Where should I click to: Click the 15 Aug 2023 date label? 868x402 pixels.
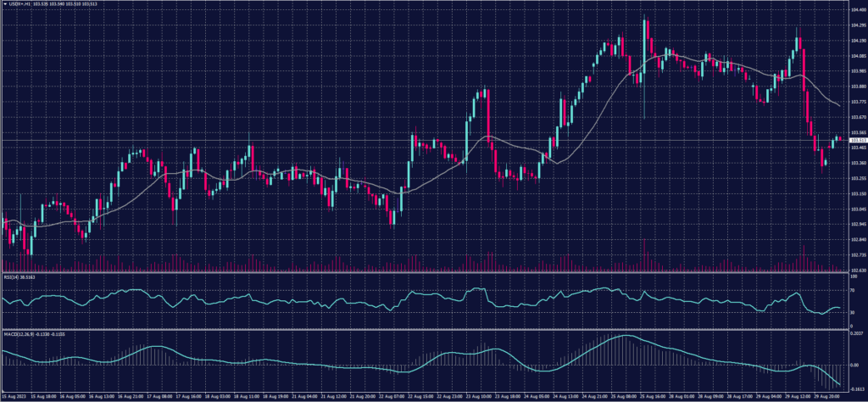click(x=14, y=395)
